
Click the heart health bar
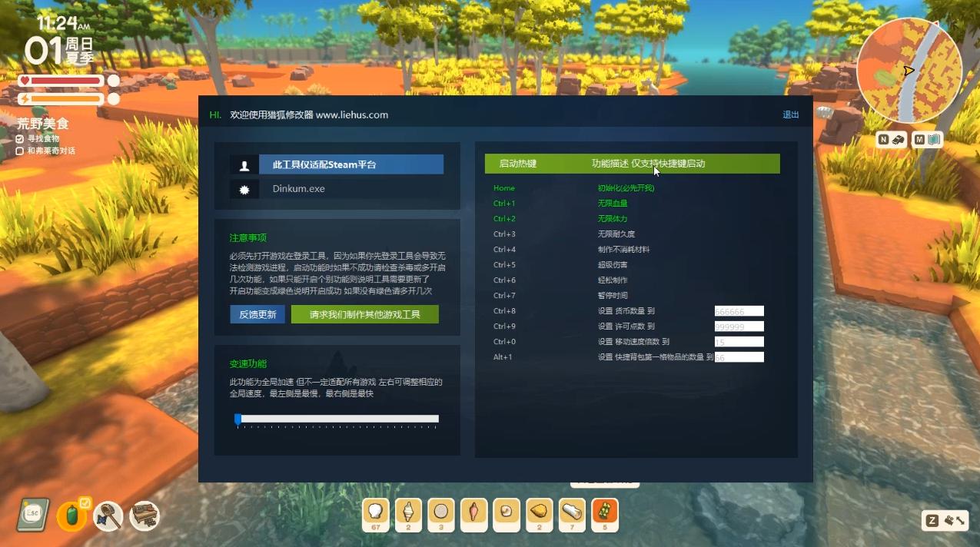[61, 81]
